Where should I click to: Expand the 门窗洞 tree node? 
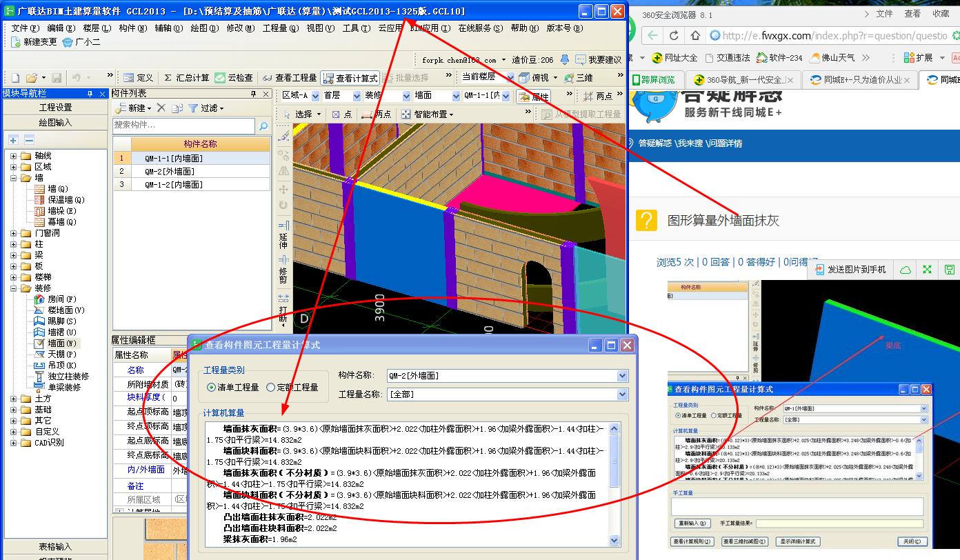pyautogui.click(x=13, y=233)
